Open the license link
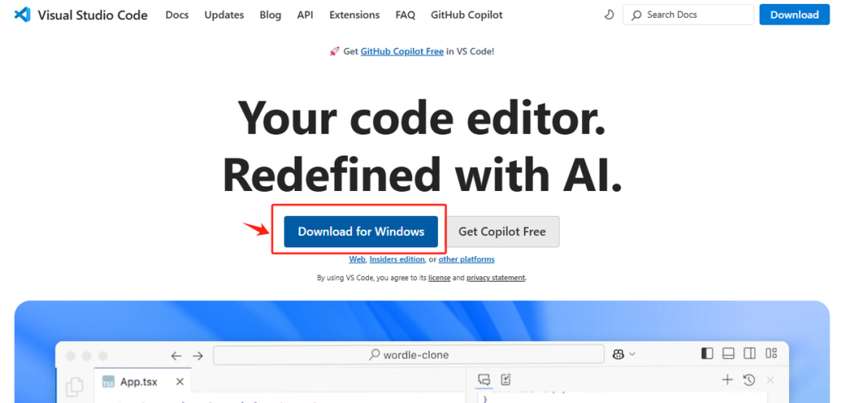Viewport: 868px width, 403px height. [440, 278]
